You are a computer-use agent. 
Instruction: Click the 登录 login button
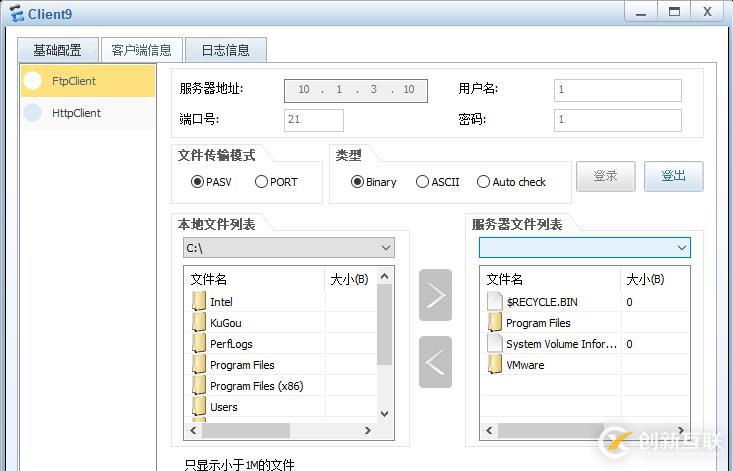point(605,176)
